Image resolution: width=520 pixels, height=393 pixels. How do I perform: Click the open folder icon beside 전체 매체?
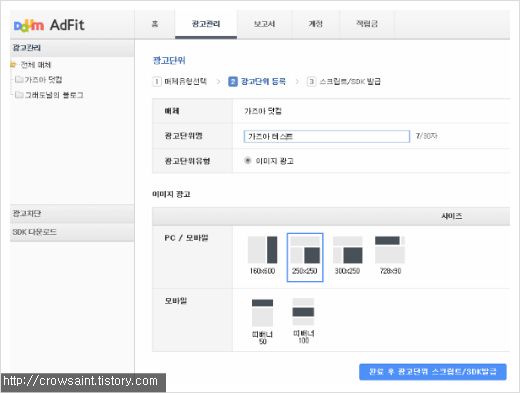tap(13, 65)
